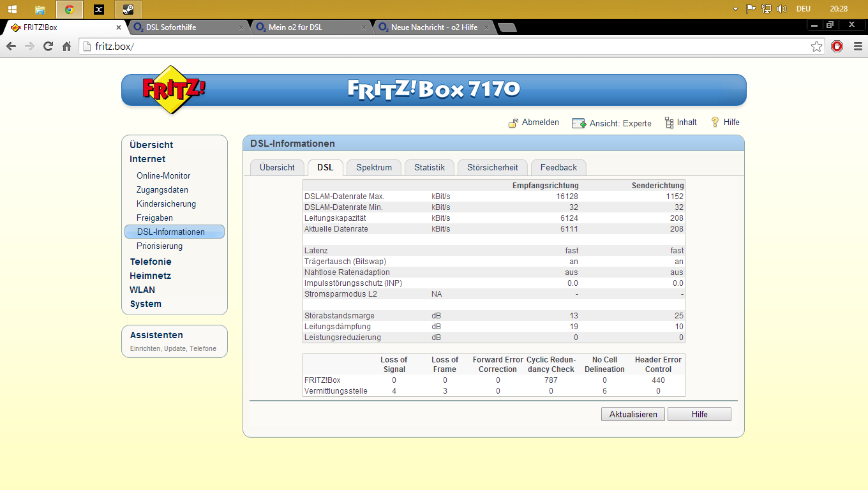
Task: Reload the fritz.box page
Action: pos(48,46)
